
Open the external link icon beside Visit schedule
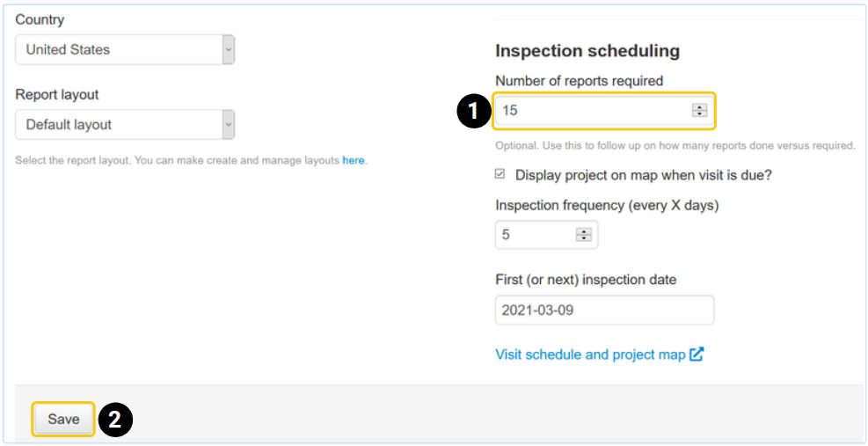697,355
